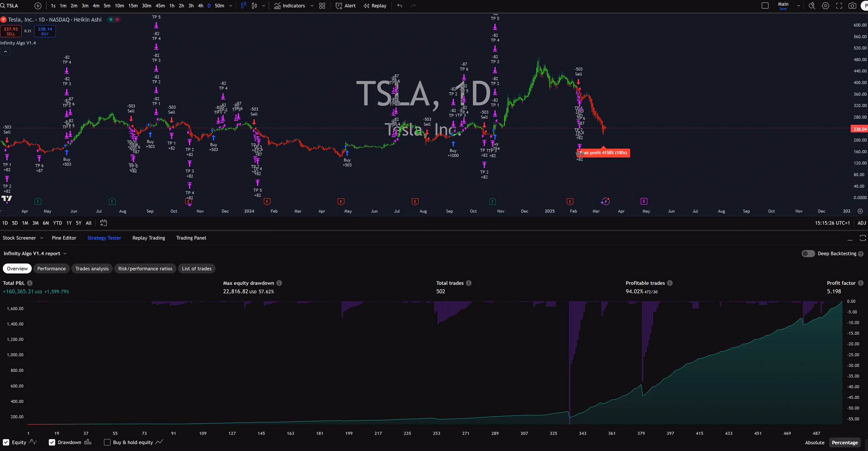The image size is (868, 451).
Task: Open the 50m timeframe dropdown
Action: [x=230, y=6]
